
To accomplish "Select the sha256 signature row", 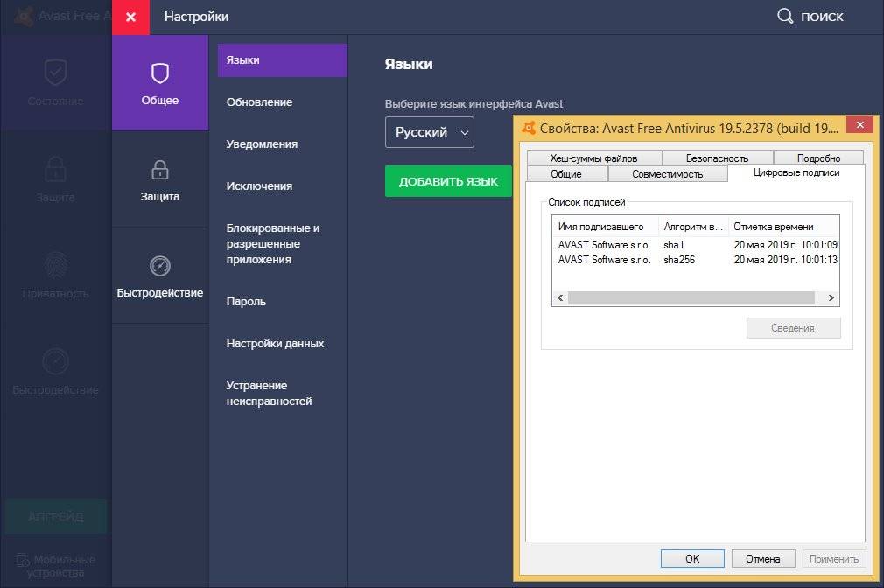I will point(695,260).
